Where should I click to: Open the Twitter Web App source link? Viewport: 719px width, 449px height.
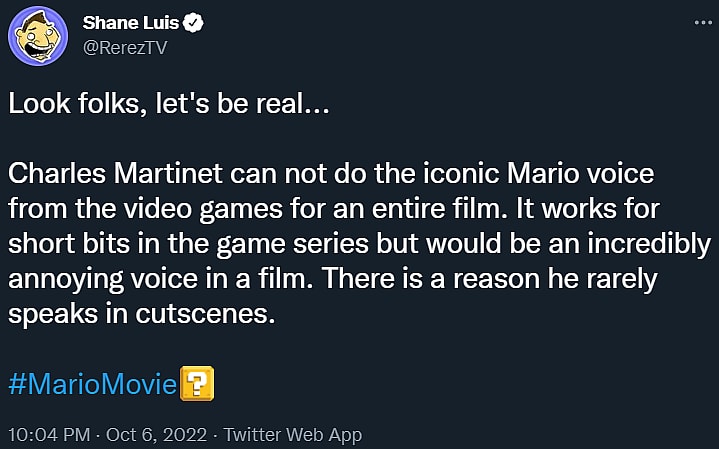(292, 435)
